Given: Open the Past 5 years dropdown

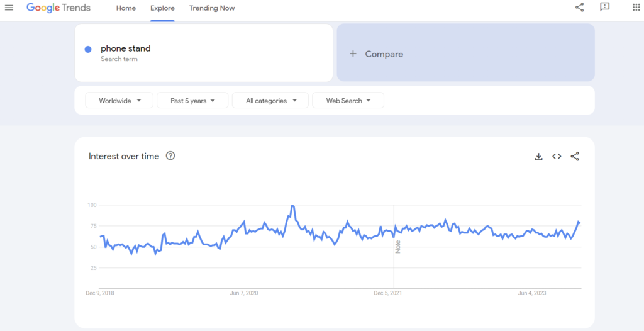Looking at the screenshot, I should tap(192, 101).
